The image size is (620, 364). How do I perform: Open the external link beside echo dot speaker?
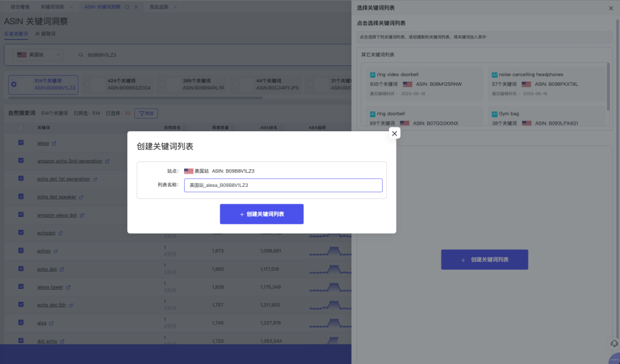point(81,197)
